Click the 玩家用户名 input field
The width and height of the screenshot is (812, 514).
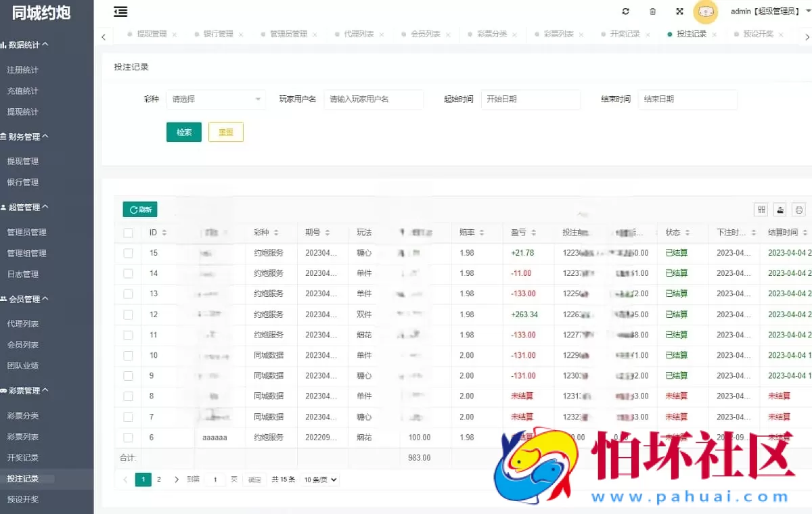[x=374, y=99]
